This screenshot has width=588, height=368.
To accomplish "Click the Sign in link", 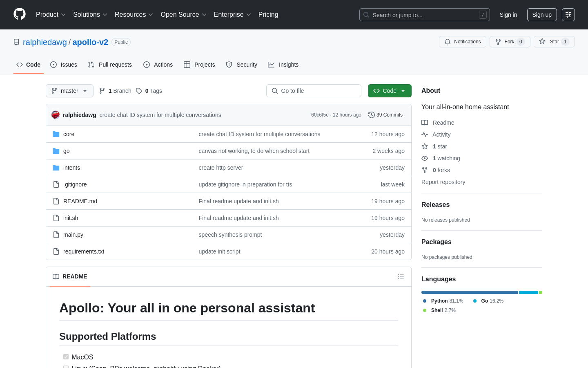I will (x=508, y=15).
